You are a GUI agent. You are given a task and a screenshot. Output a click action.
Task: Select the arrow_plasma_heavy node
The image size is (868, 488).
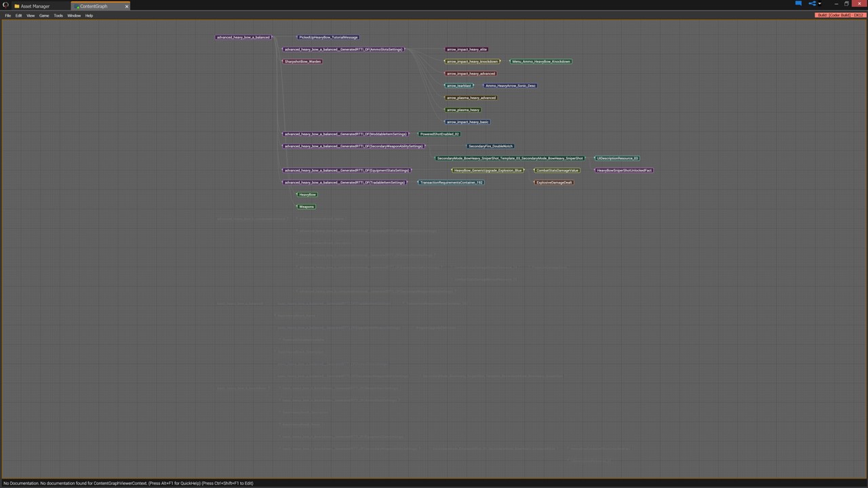click(462, 110)
